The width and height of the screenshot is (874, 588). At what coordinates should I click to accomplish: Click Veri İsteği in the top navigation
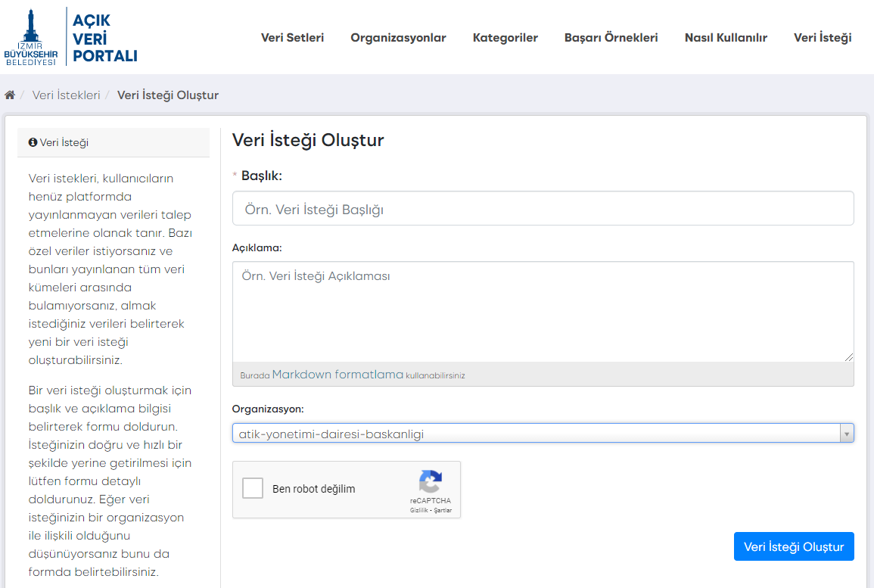823,38
